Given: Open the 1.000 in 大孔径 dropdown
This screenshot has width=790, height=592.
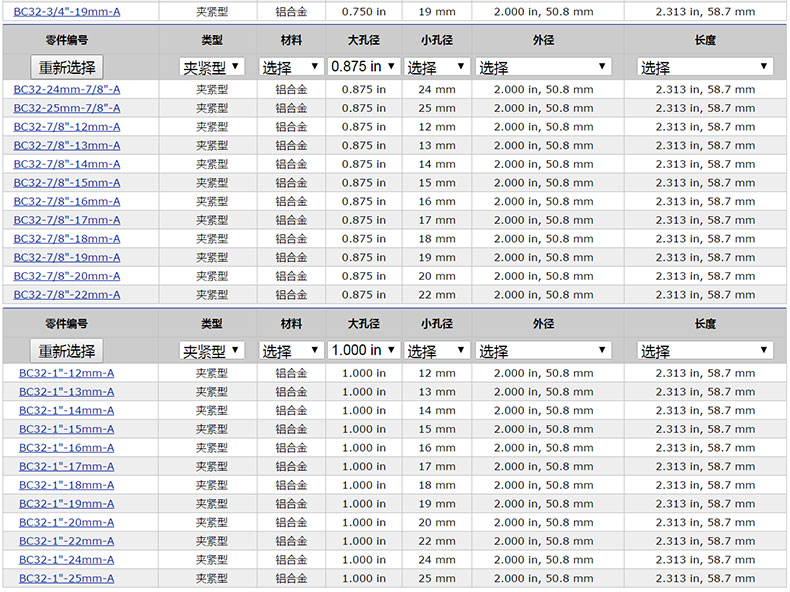Looking at the screenshot, I should click(363, 351).
